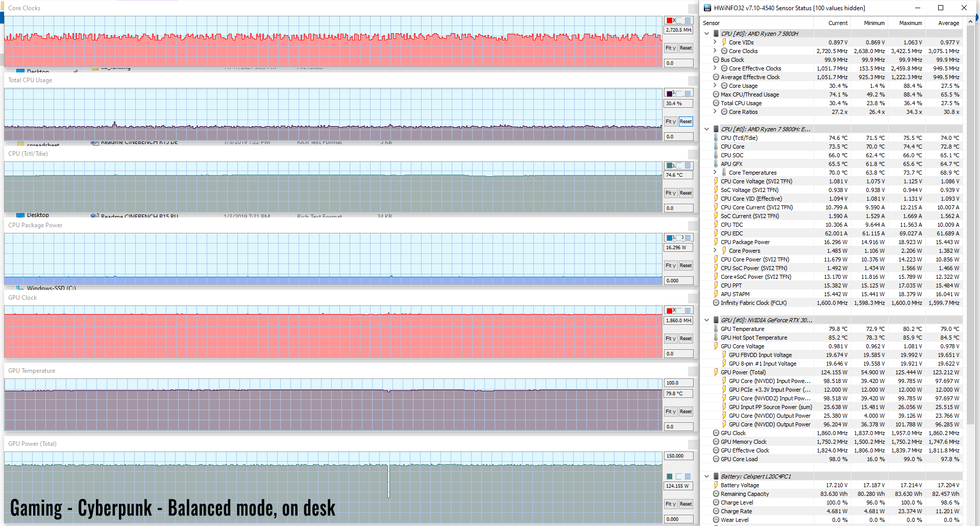Viewport: 980px width, 526px height.
Task: Collapse the GPU NVIDIA GeForce RTX sensor group
Action: [707, 320]
